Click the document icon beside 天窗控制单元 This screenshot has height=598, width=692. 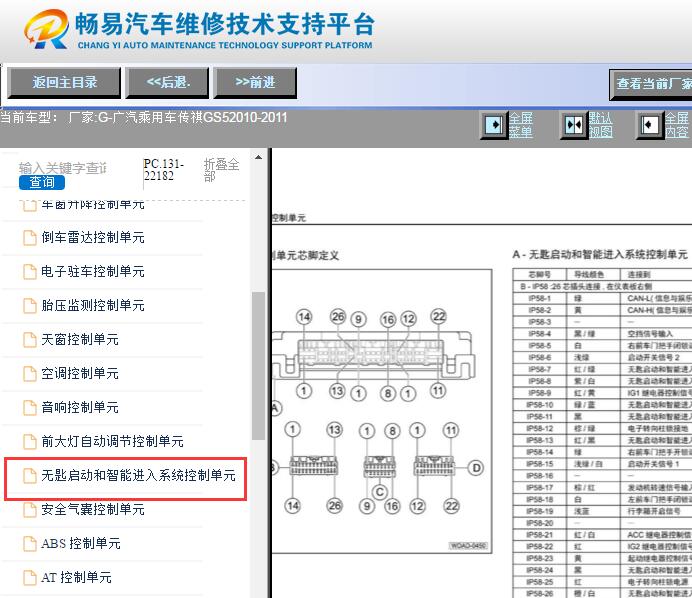30,339
